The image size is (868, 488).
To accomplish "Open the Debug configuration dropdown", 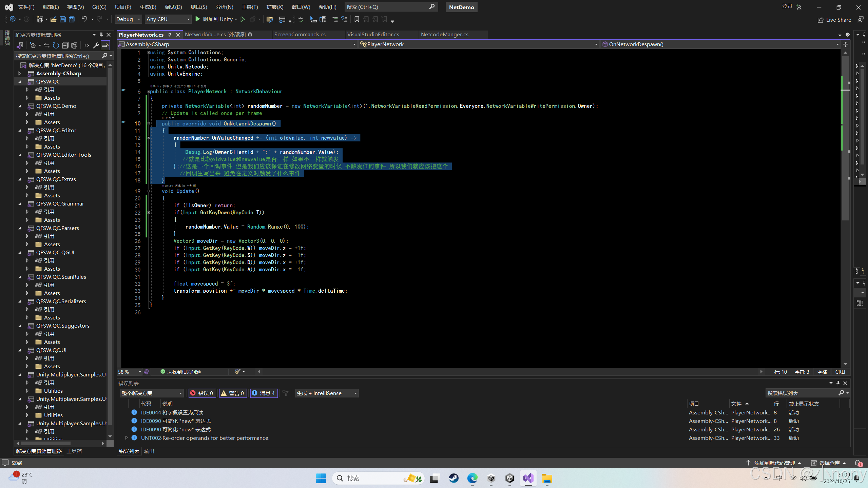I will (x=128, y=19).
